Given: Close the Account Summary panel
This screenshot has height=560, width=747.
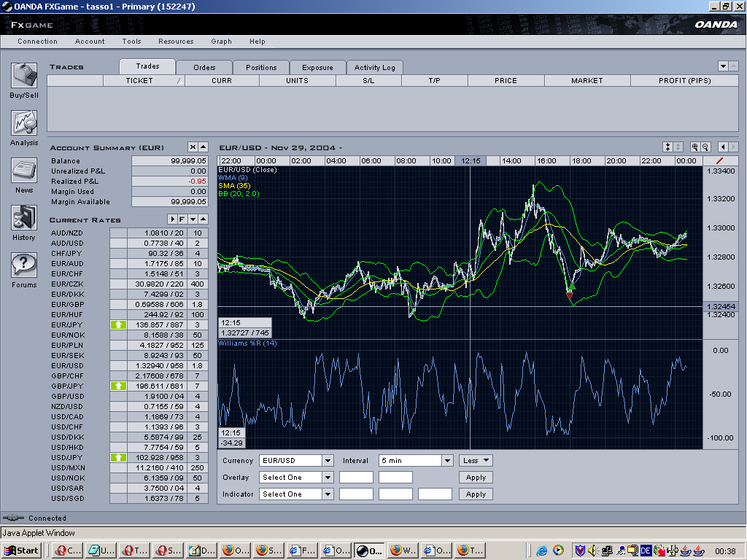Looking at the screenshot, I should (x=193, y=147).
